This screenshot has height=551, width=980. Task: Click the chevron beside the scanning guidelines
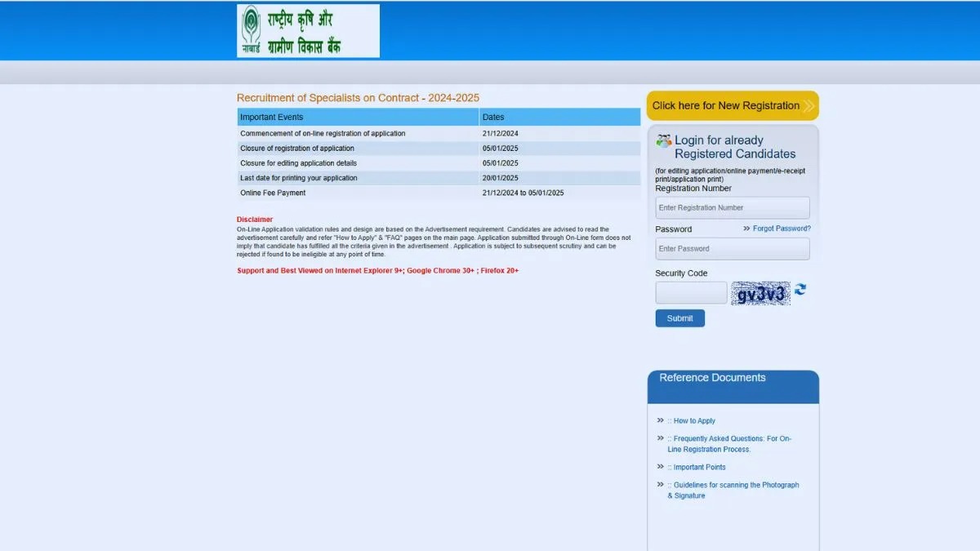(x=661, y=485)
